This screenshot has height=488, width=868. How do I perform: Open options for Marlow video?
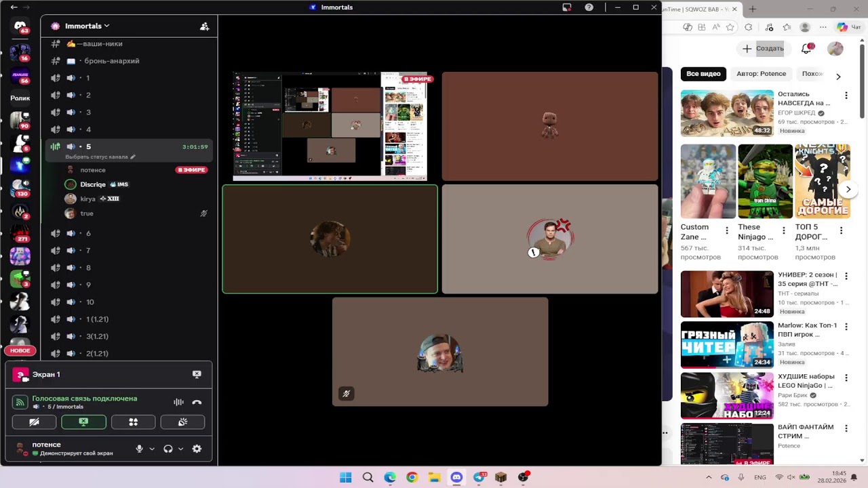[x=846, y=327]
